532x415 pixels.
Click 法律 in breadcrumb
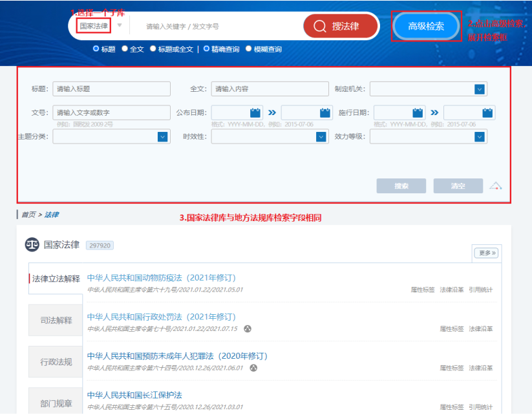pos(52,215)
